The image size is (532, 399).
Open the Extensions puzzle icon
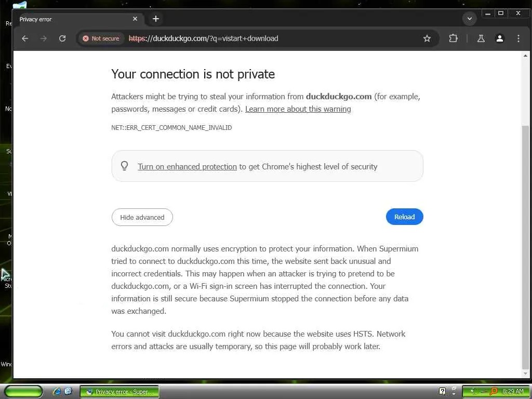pos(454,38)
